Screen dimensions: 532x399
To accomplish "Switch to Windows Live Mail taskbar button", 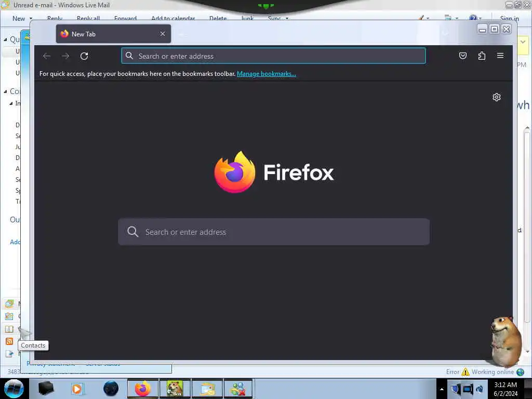I will point(207,389).
